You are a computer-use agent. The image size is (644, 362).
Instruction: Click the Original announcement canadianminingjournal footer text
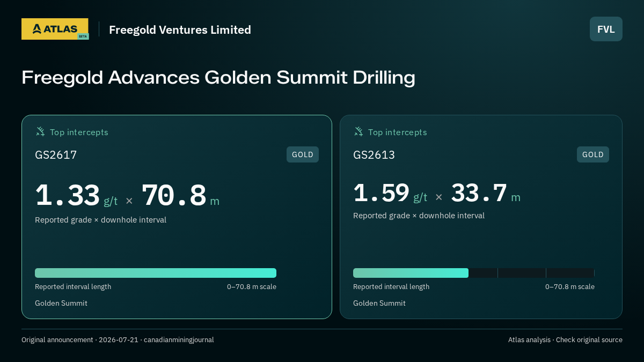tap(118, 340)
